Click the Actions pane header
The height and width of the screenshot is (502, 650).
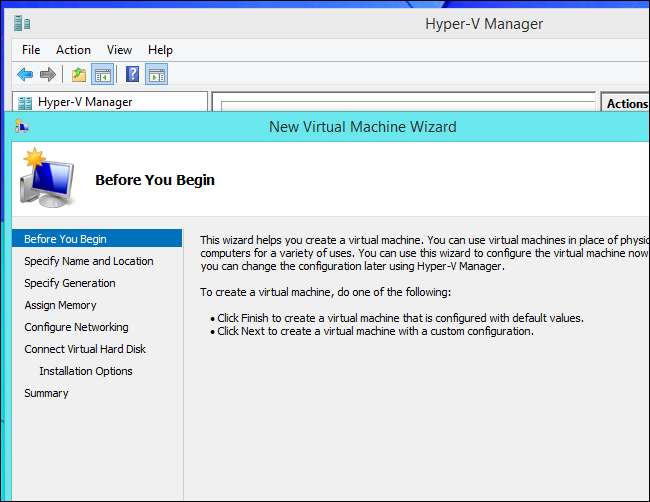[x=626, y=103]
